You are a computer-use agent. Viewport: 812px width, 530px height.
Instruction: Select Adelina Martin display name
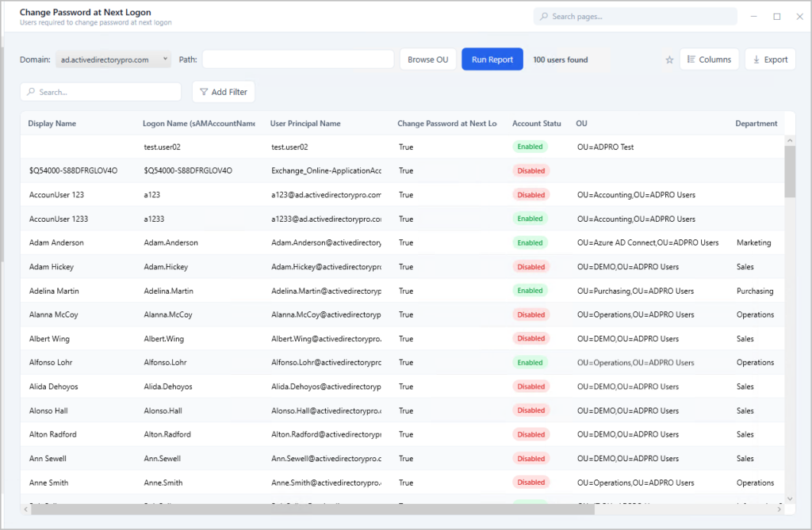tap(54, 291)
